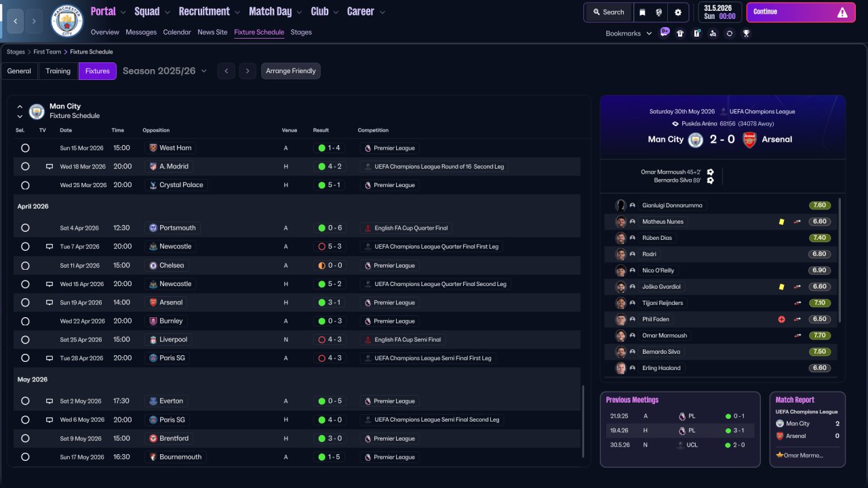
Task: Click the Search field in the top bar
Action: pos(608,12)
